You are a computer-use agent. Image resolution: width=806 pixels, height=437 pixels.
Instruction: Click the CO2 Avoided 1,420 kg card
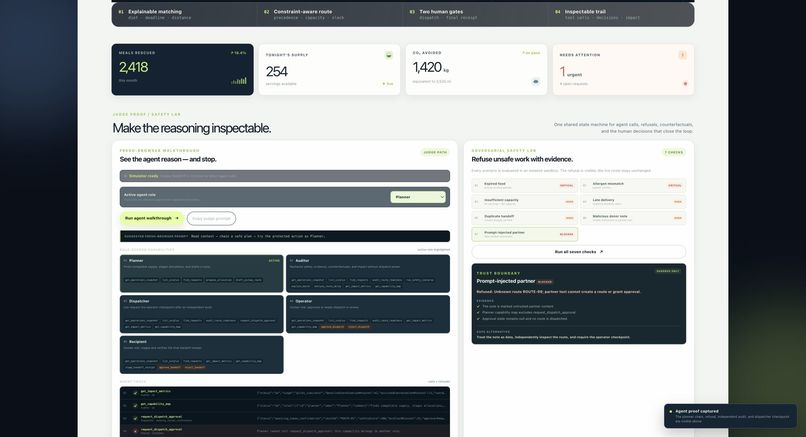477,69
